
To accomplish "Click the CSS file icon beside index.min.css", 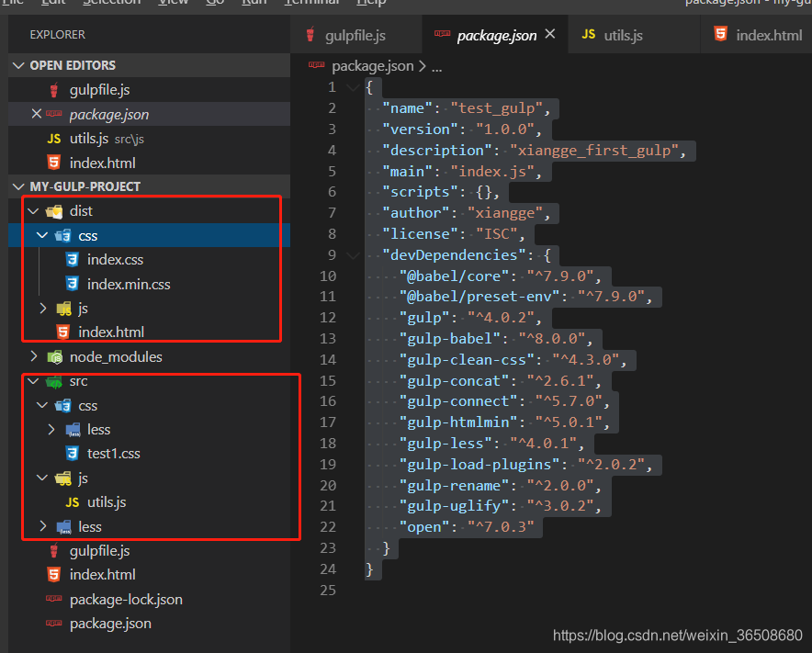I will click(x=72, y=284).
